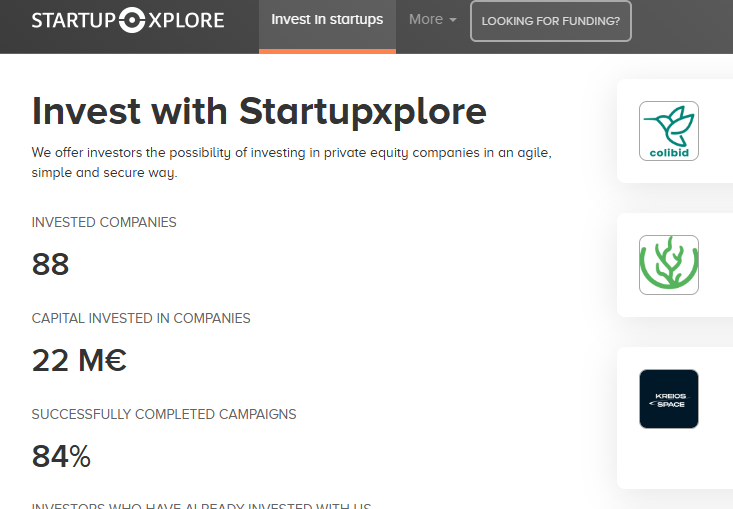Click the Invest with Startupxplore heading
Screen dimensions: 733x509
(259, 111)
